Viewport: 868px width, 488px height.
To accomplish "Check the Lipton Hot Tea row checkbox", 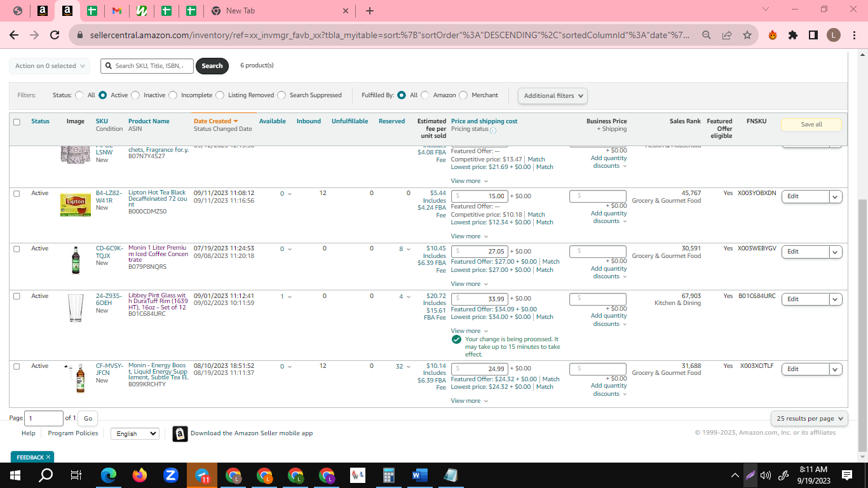I will pyautogui.click(x=17, y=193).
